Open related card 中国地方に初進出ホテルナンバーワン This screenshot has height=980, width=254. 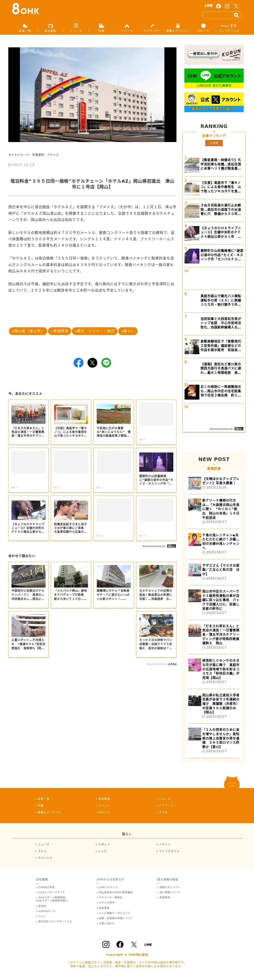click(28, 584)
